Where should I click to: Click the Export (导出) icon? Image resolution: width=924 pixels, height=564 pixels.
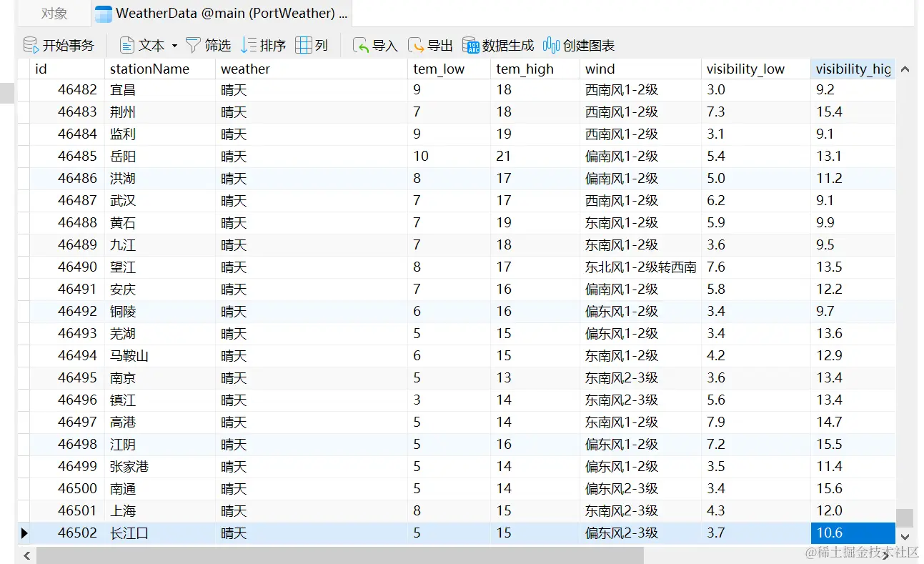click(x=416, y=45)
